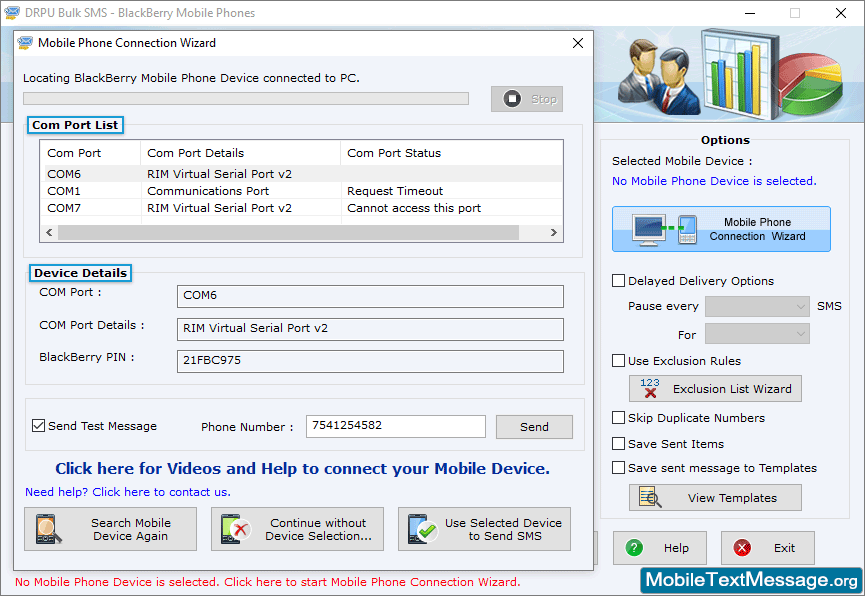Click the green question mark Help icon
Screen dimensions: 865x596
click(x=634, y=548)
